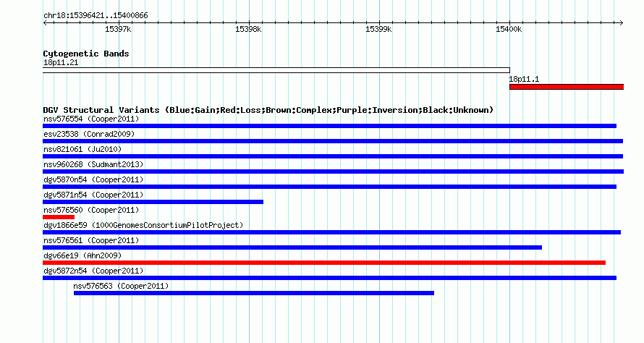Click the blue bar under dgv1866e59
The width and height of the screenshot is (644, 343).
coord(332,232)
